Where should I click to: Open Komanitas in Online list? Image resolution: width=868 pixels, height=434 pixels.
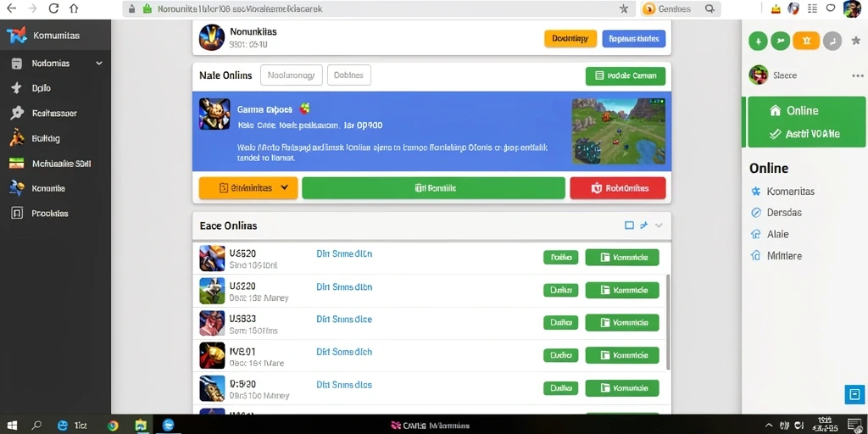tap(782, 192)
